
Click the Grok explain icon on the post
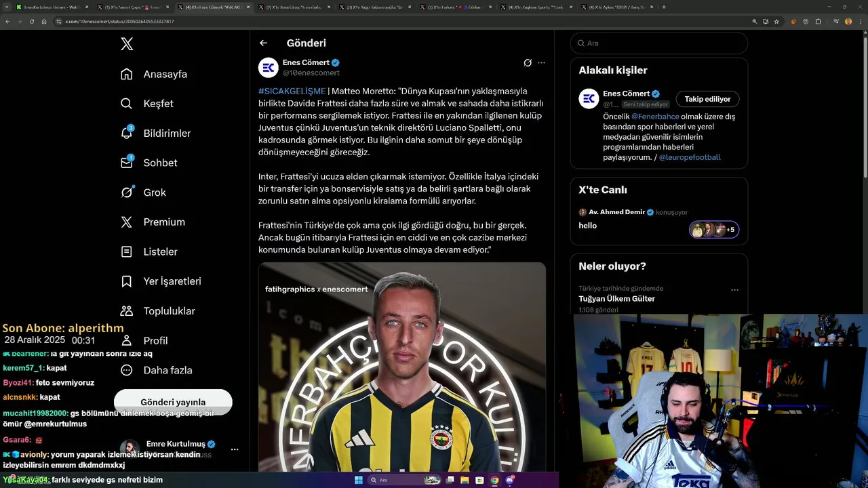[528, 62]
